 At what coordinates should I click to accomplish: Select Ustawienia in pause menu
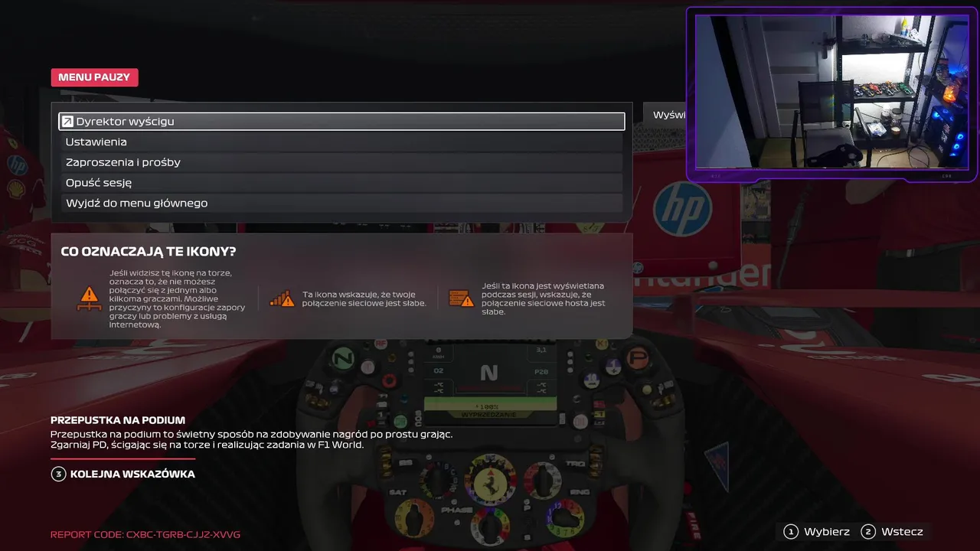click(x=341, y=142)
